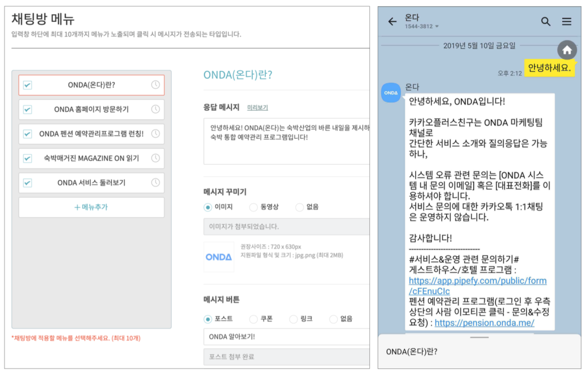Viewport: 588px width, 373px height.
Task: Tap the yellow 안녕하세요. message bubble
Action: point(550,68)
